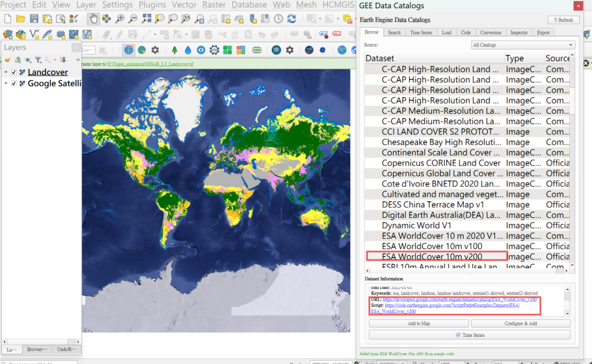Click the blue water drop plugin icon
592x364 pixels.
pos(188,50)
